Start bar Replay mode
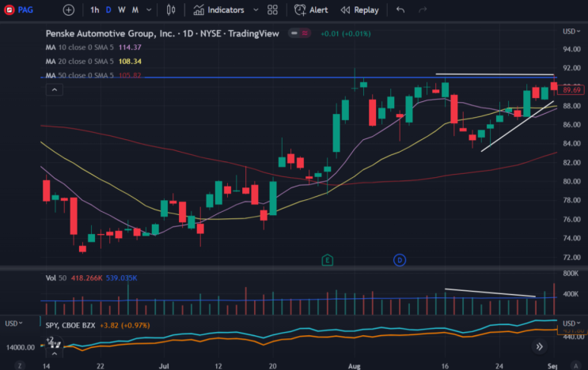The height and width of the screenshot is (370, 588). point(359,10)
